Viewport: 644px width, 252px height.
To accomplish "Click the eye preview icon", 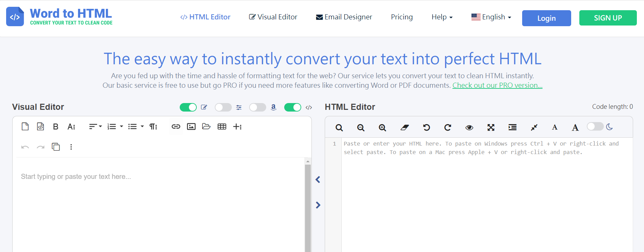I will tap(469, 128).
